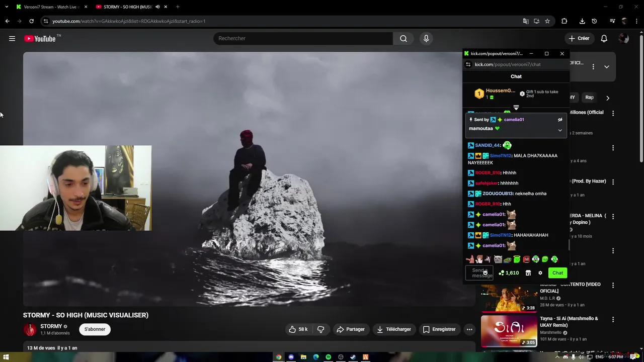The width and height of the screenshot is (644, 362).
Task: Switch to the Verooni7 Stream Chrome tab
Action: 51,7
